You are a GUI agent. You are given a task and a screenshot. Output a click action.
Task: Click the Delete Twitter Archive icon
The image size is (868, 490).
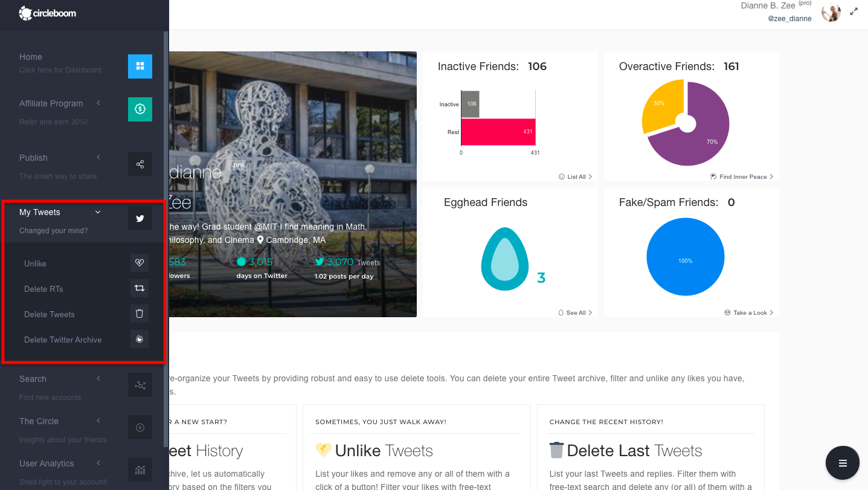pyautogui.click(x=140, y=339)
